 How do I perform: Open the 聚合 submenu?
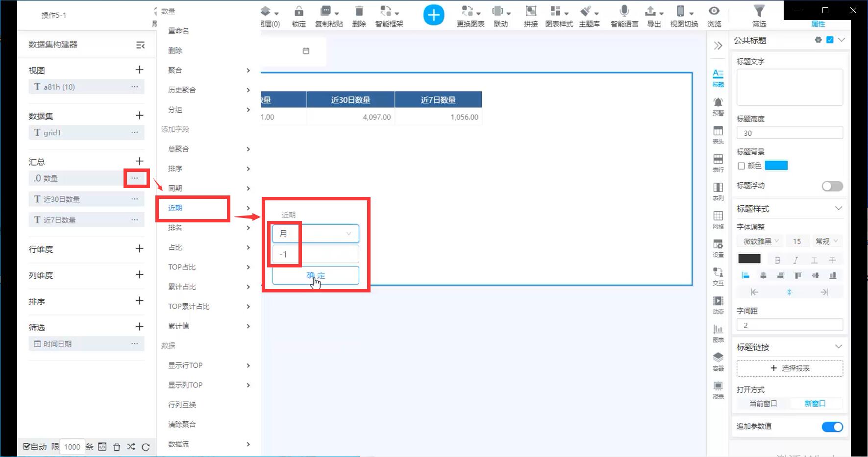208,70
